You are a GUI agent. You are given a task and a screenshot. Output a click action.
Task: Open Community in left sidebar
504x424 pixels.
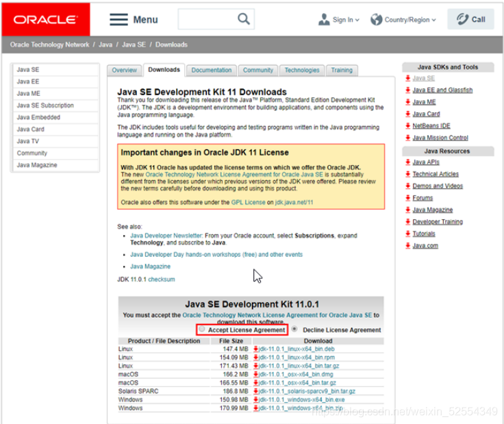coord(55,153)
